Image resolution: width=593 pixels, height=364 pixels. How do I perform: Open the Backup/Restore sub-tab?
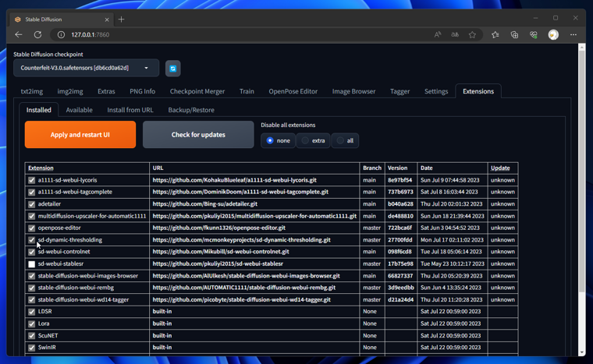tap(191, 110)
